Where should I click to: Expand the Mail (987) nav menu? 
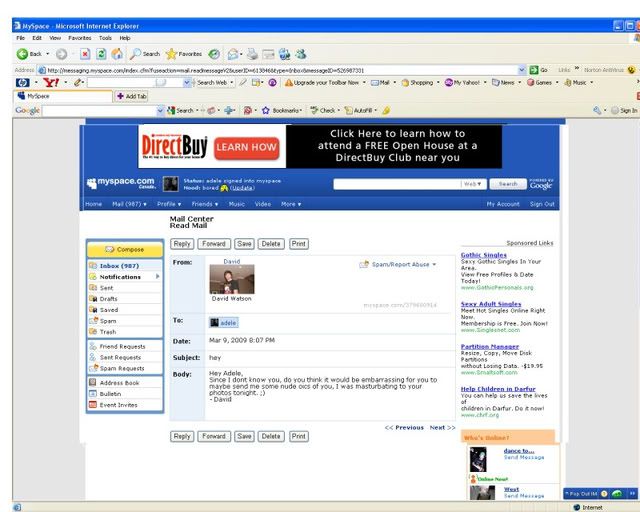[x=129, y=204]
